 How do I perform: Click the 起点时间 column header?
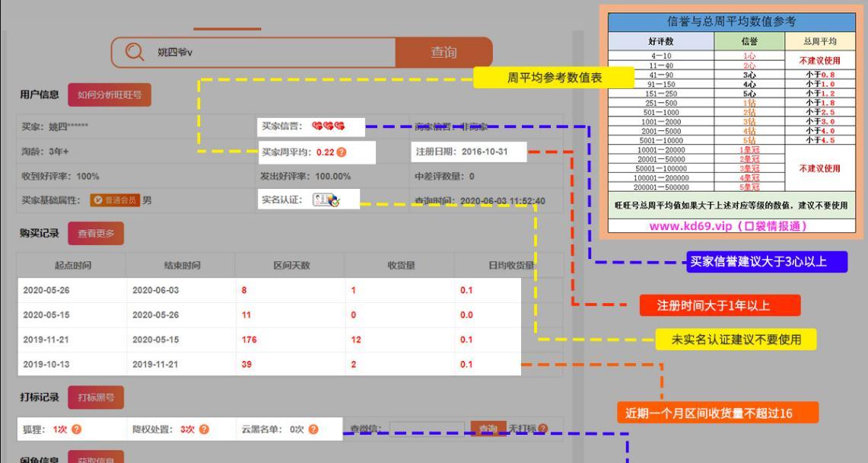tap(72, 265)
